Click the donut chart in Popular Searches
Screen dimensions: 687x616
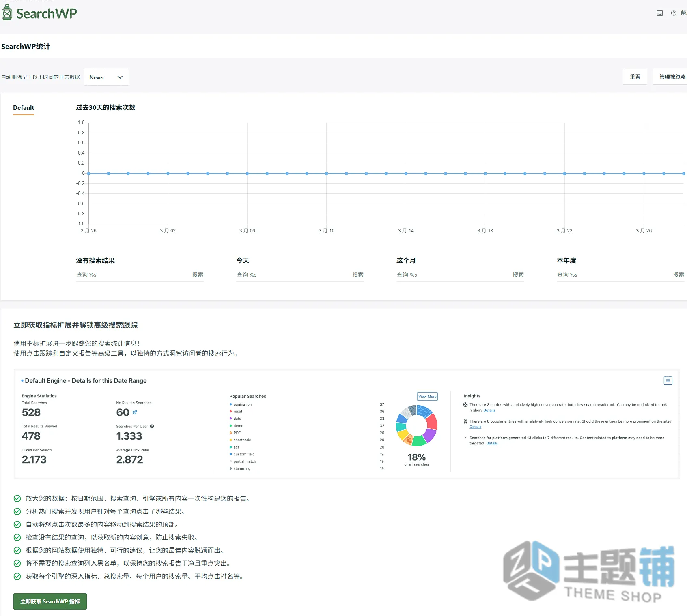pyautogui.click(x=416, y=425)
